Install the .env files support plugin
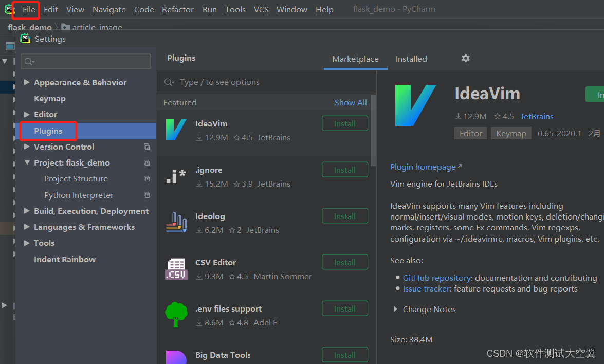Viewport: 604px width, 364px height. pos(345,308)
